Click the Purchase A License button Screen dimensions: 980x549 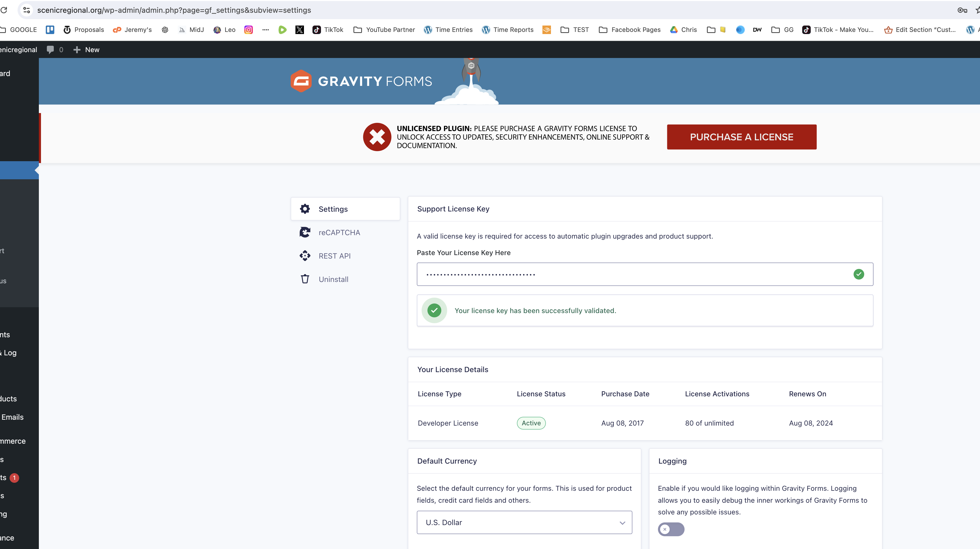click(x=741, y=137)
